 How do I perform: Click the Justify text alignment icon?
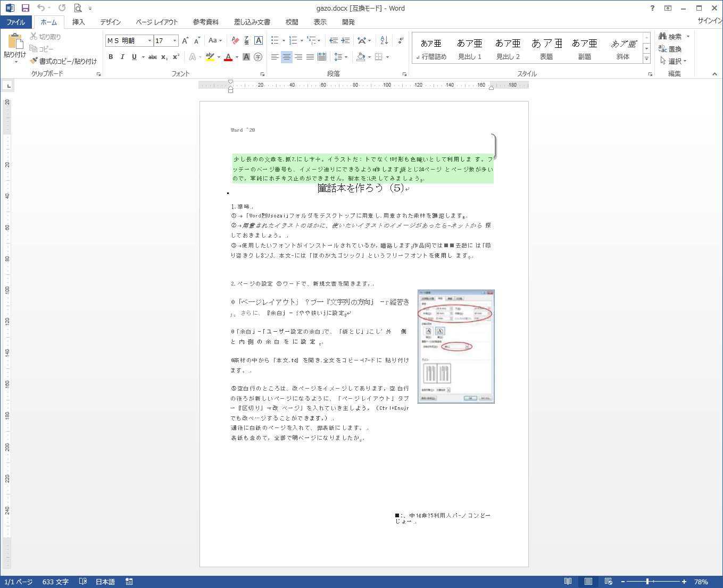(x=310, y=57)
